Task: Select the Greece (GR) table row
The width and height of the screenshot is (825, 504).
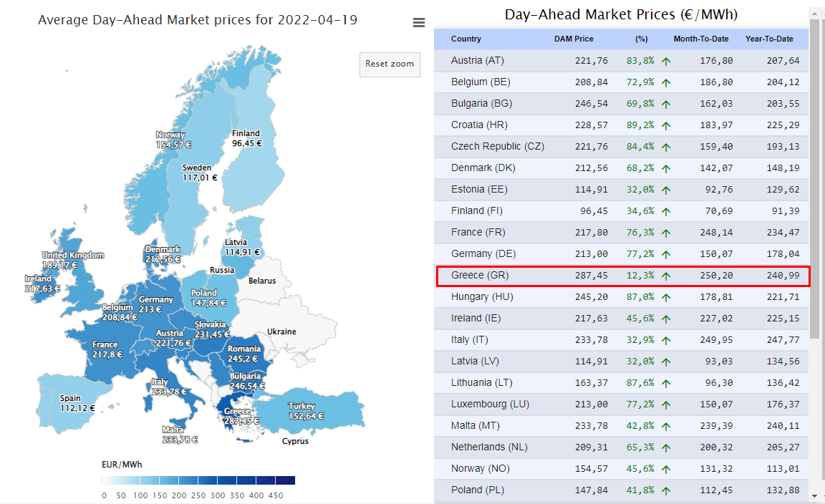Action: pyautogui.click(x=623, y=276)
